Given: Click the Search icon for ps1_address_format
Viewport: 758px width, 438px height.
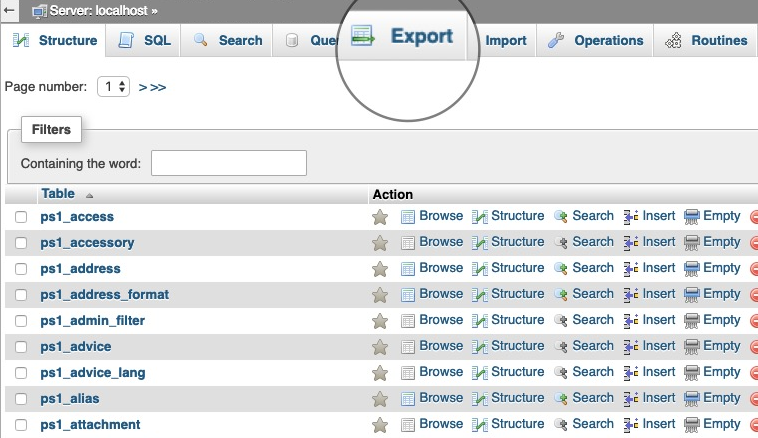Looking at the screenshot, I should click(561, 294).
